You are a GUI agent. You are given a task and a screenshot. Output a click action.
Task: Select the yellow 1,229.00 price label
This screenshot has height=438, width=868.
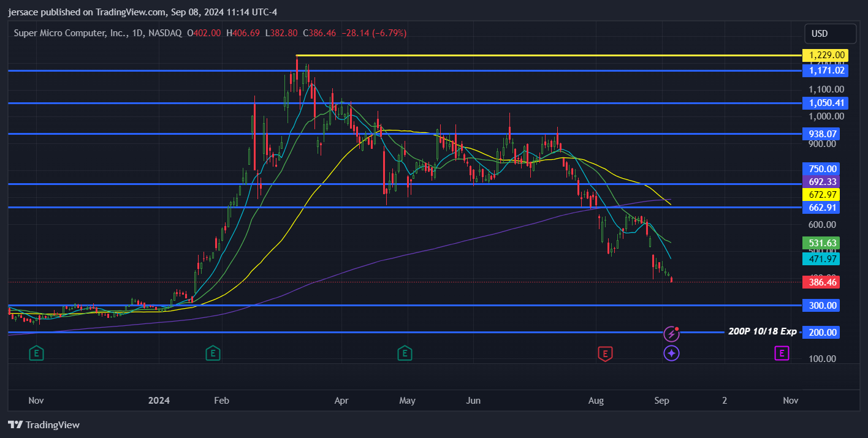click(x=825, y=55)
